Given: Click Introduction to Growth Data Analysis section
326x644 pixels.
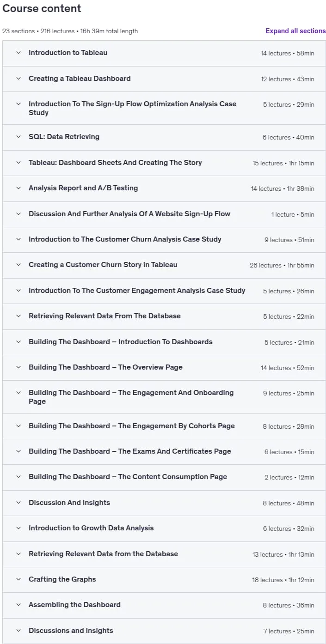Looking at the screenshot, I should pyautogui.click(x=164, y=528).
